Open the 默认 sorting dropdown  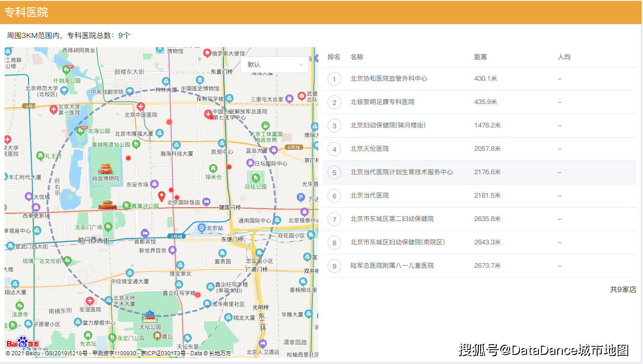pyautogui.click(x=274, y=65)
